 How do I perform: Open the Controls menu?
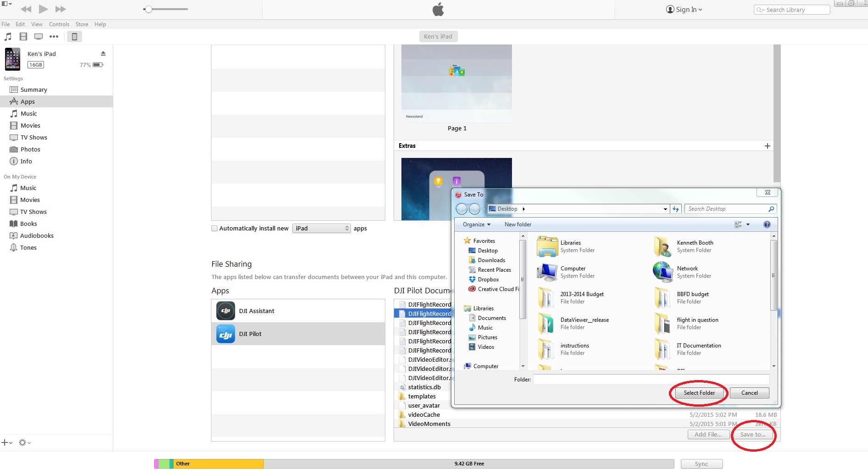pos(59,24)
